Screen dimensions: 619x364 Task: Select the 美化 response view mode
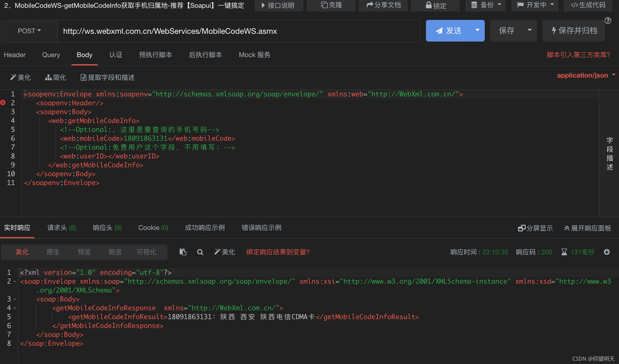click(x=22, y=252)
